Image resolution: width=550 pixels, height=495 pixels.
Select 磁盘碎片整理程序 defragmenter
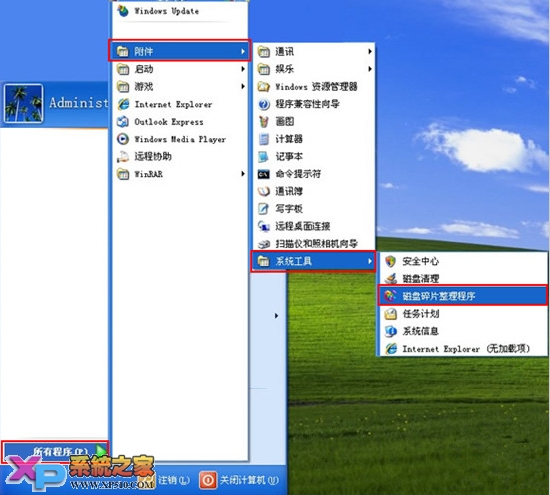(462, 296)
